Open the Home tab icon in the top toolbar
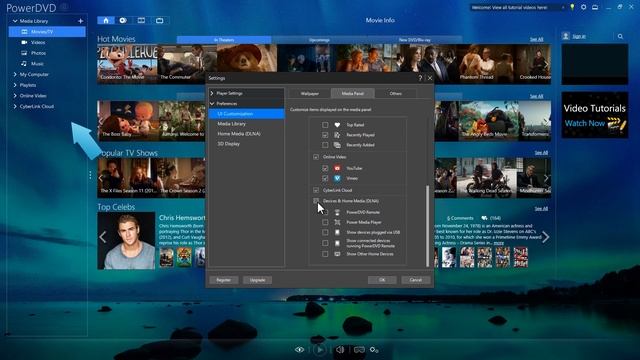The height and width of the screenshot is (360, 640). tap(106, 20)
